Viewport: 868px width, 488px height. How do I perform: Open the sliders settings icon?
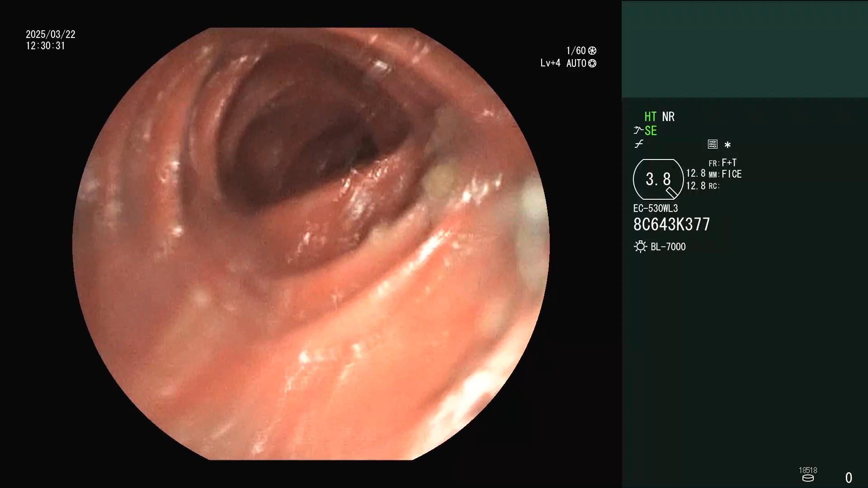(712, 144)
